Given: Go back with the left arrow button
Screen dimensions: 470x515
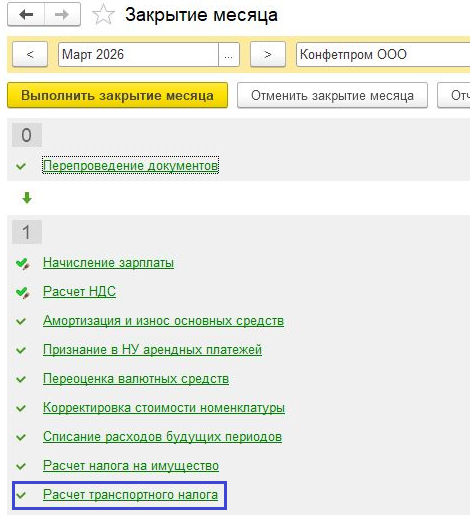Looking at the screenshot, I should click(x=26, y=14).
